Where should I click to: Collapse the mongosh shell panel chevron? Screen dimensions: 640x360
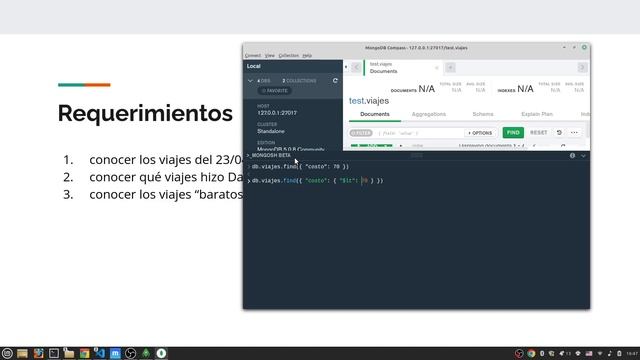(x=583, y=156)
